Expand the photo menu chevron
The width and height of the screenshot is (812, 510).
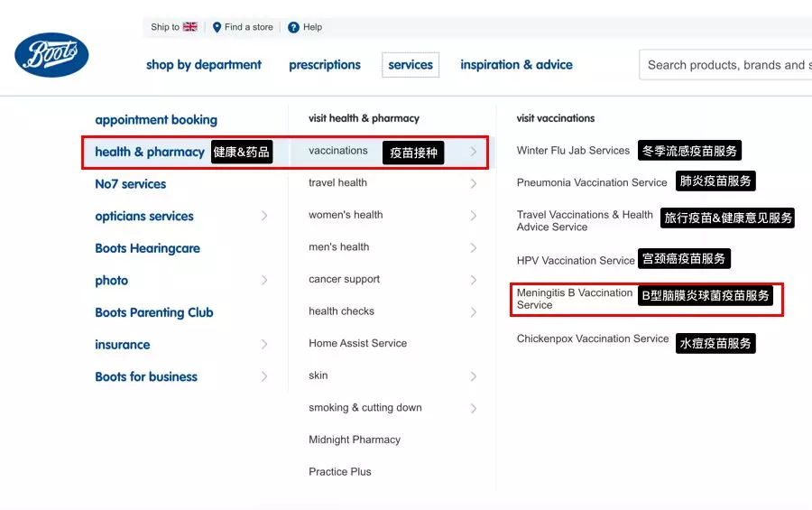pos(264,281)
